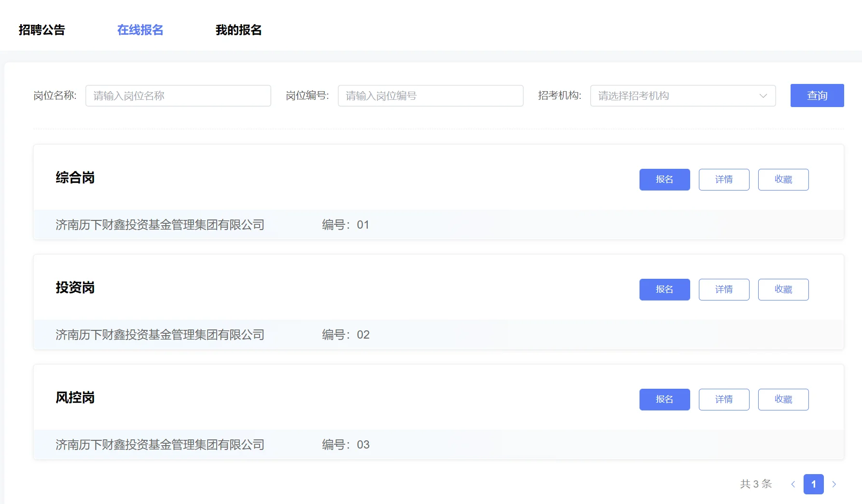Click 报名 for 投资岗

coord(665,289)
